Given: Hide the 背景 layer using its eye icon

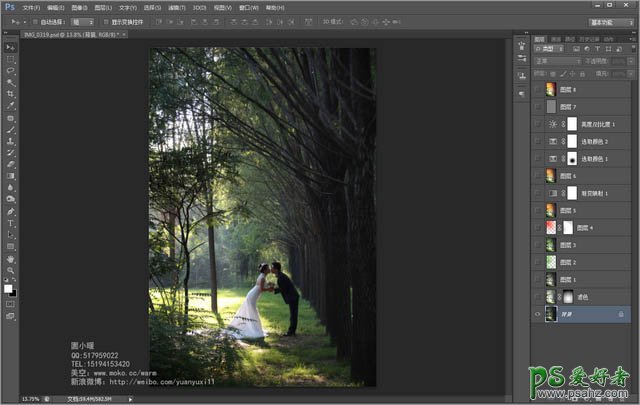Looking at the screenshot, I should pos(538,314).
